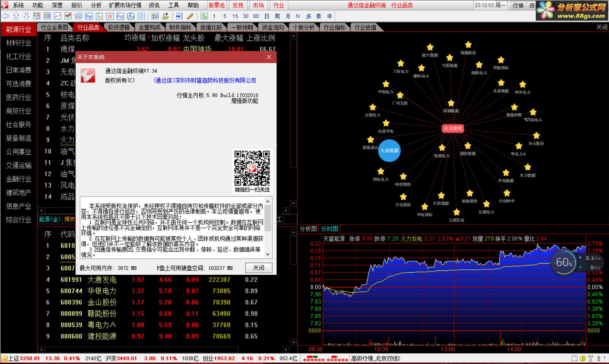Open the 系统 menu
The width and height of the screenshot is (609, 364).
pos(18,5)
